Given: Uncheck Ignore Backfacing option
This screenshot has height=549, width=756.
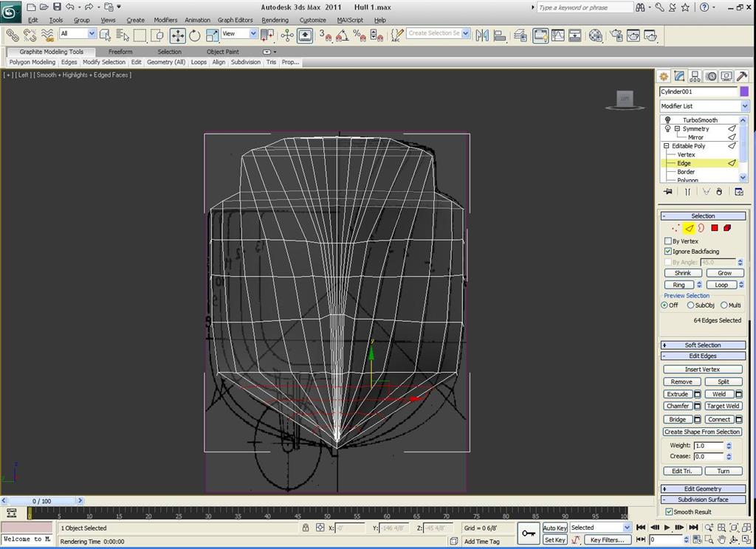Looking at the screenshot, I should (x=667, y=251).
